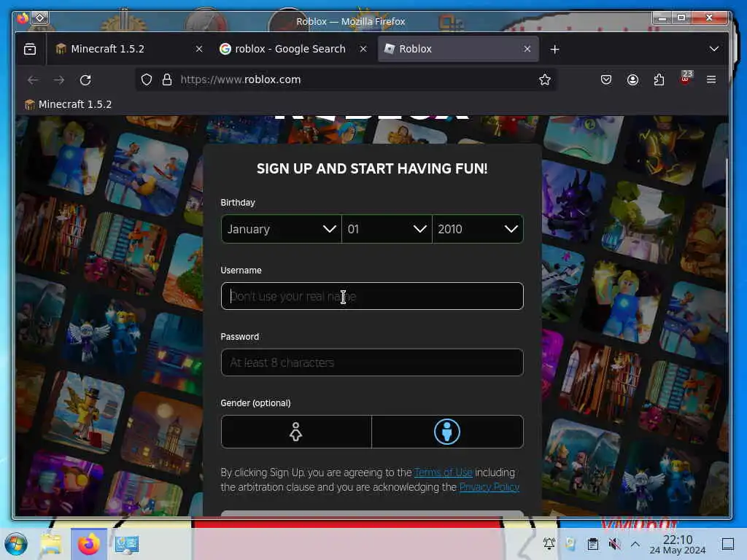747x560 pixels.
Task: Open the birthday day dropdown showing 01
Action: pyautogui.click(x=387, y=229)
